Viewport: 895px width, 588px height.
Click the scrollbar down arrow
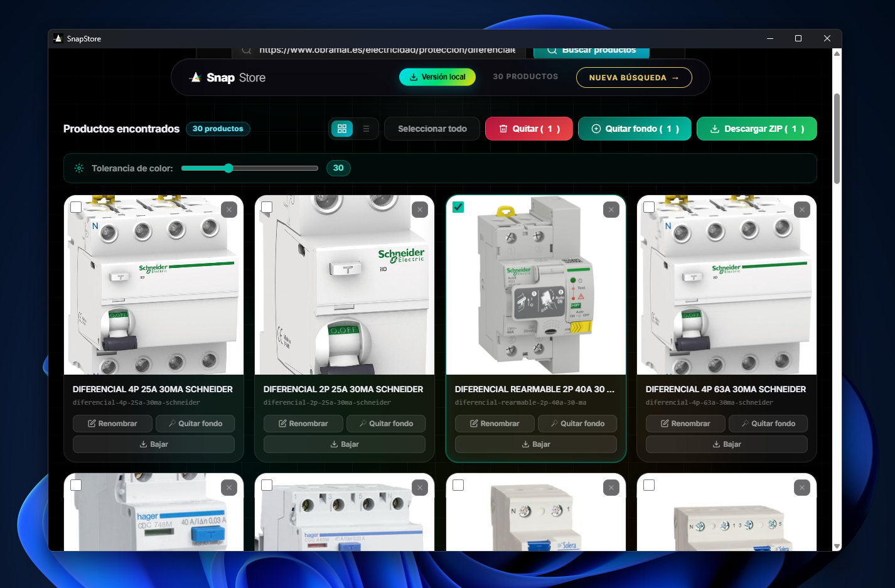tap(837, 547)
